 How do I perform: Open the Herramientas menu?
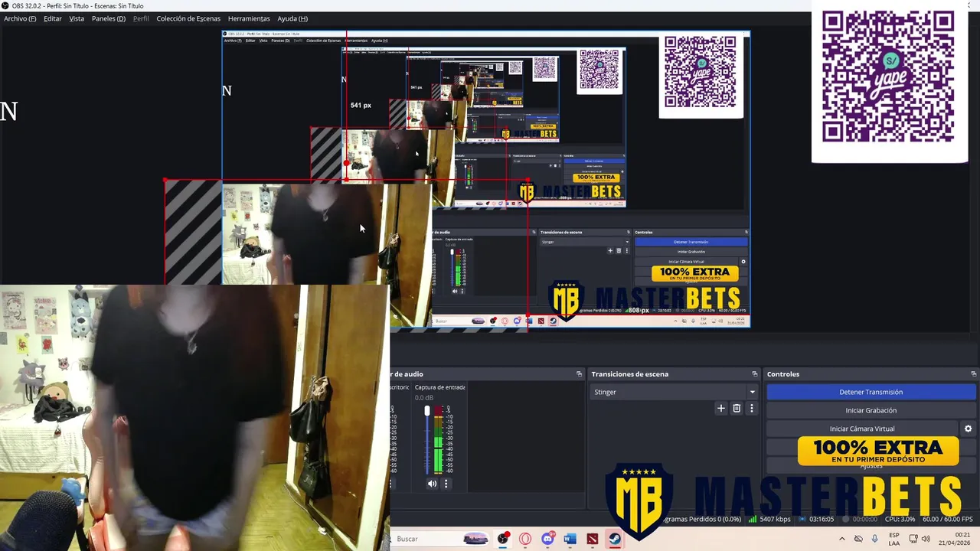point(249,18)
